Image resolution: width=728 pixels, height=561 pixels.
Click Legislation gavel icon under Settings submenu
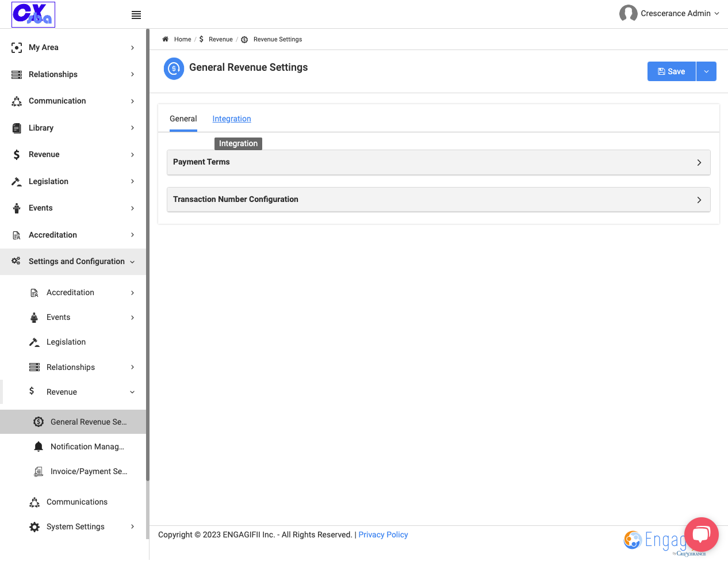click(35, 342)
